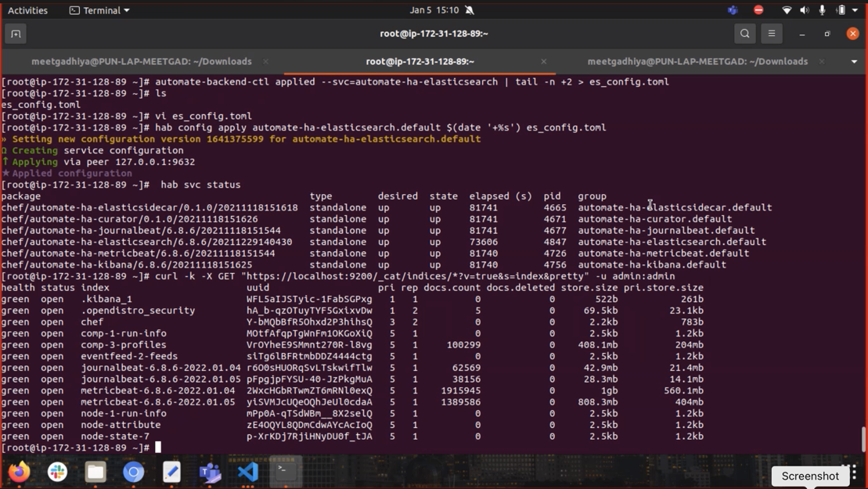
Task: Launch Firefox from the dock
Action: pyautogui.click(x=20, y=472)
